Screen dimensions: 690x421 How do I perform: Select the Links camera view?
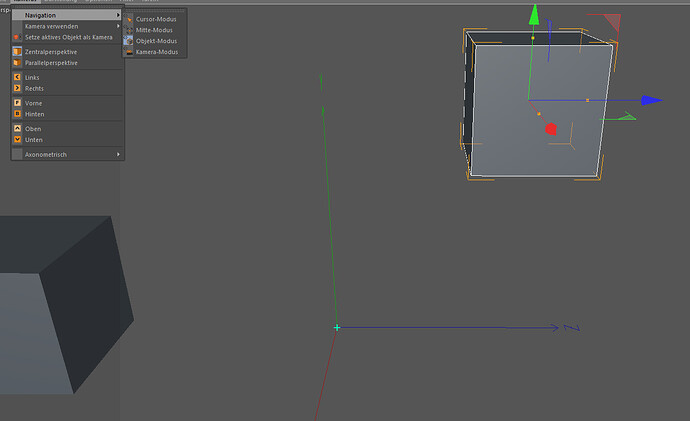[x=66, y=77]
